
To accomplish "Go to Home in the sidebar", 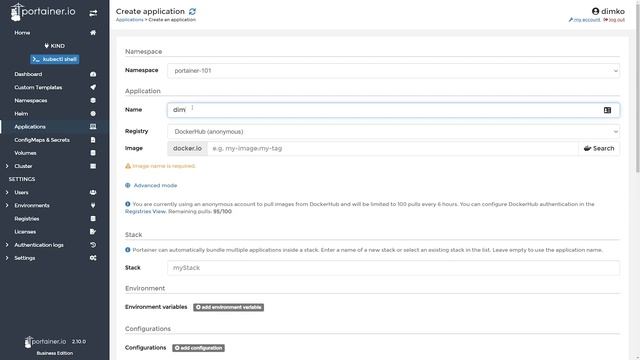I will [x=22, y=33].
